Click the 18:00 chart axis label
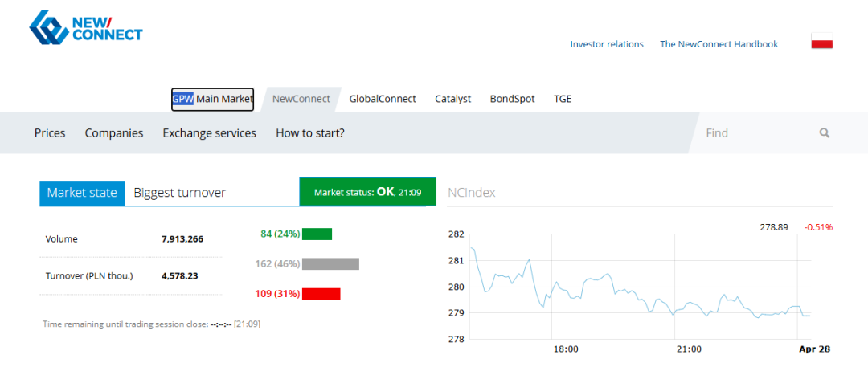Image resolution: width=868 pixels, height=375 pixels. (x=566, y=349)
